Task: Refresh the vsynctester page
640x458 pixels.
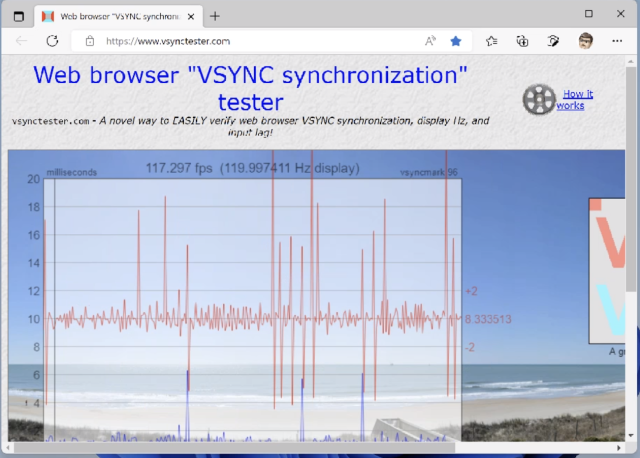Action: tap(52, 41)
